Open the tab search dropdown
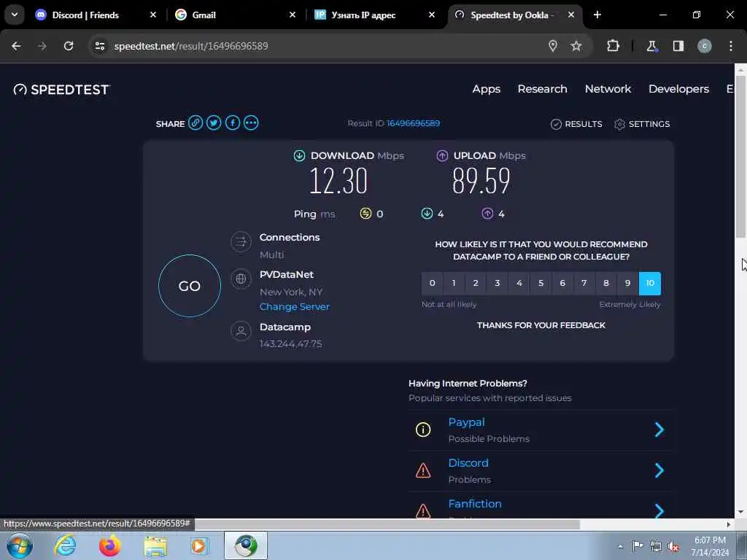This screenshot has height=560, width=747. pyautogui.click(x=15, y=15)
